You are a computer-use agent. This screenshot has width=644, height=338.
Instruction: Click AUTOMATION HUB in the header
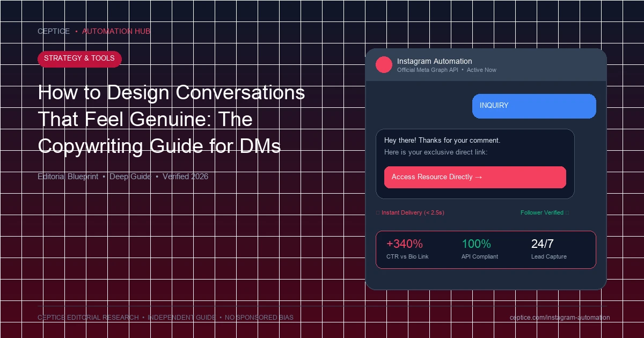(x=116, y=31)
